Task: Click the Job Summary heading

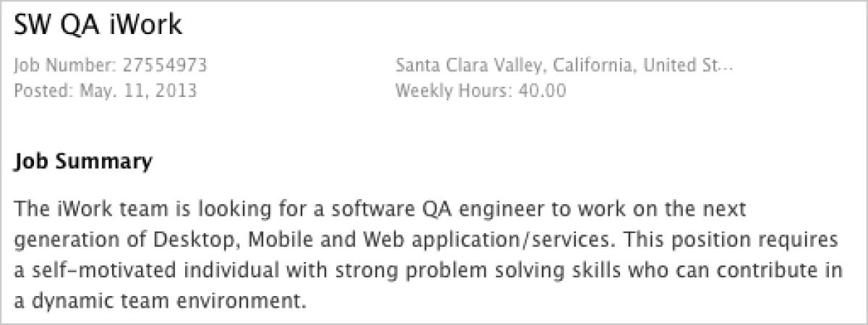Action: pos(83,162)
